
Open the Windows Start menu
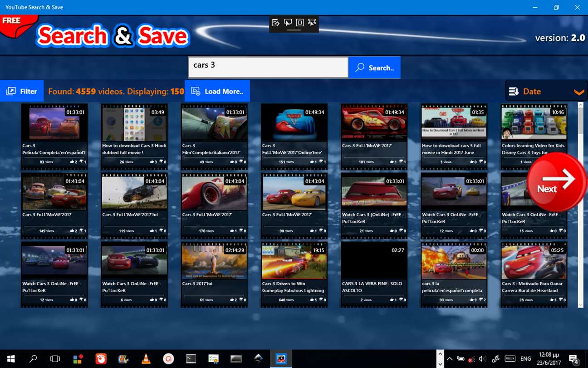point(11,359)
